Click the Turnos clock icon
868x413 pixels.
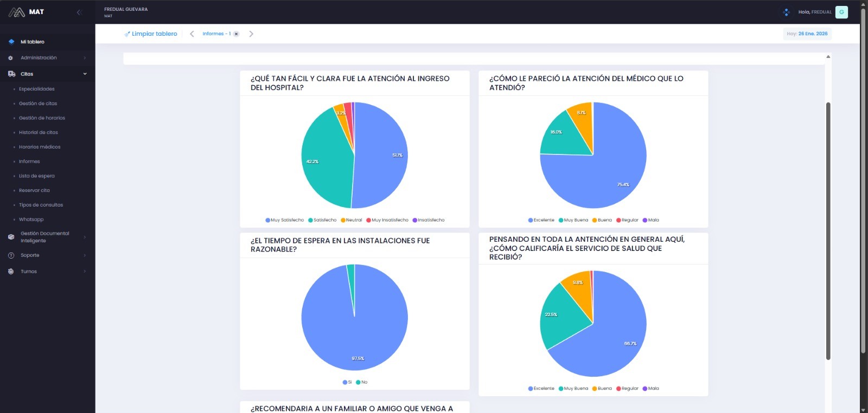pyautogui.click(x=11, y=272)
